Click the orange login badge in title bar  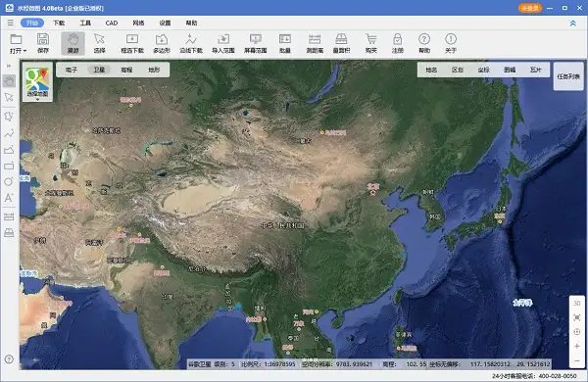click(530, 8)
